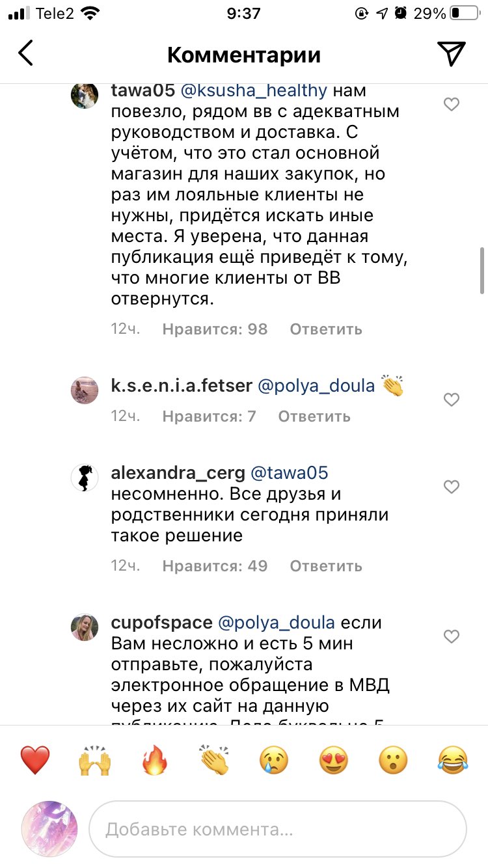Viewport: 488px width, 868px height.
Task: Like cupofspace's comment heart
Action: (452, 636)
